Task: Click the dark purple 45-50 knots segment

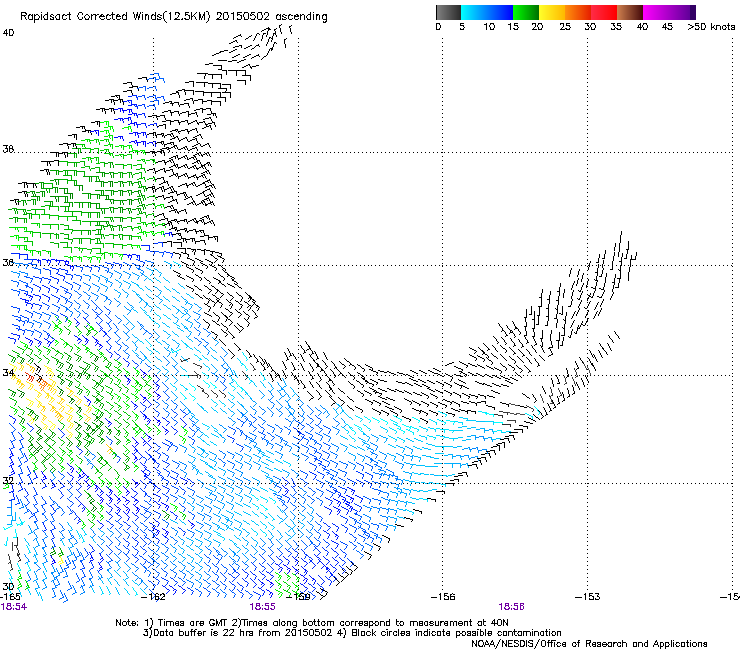Action: [682, 12]
